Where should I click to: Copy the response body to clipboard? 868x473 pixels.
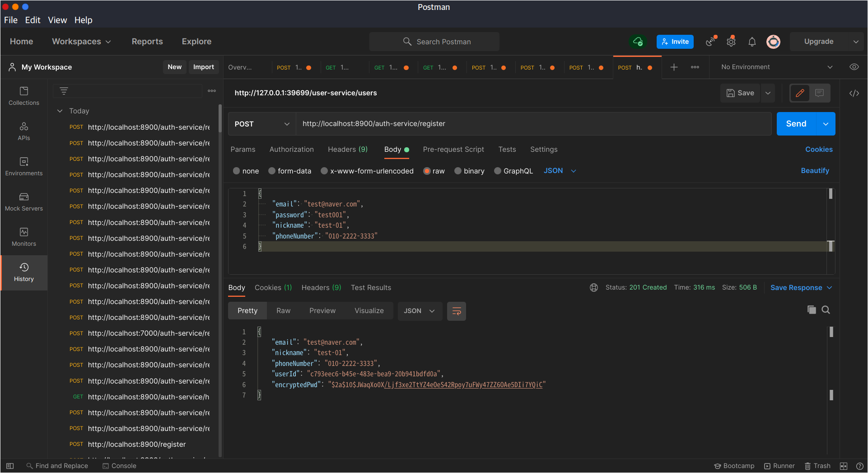(x=812, y=310)
